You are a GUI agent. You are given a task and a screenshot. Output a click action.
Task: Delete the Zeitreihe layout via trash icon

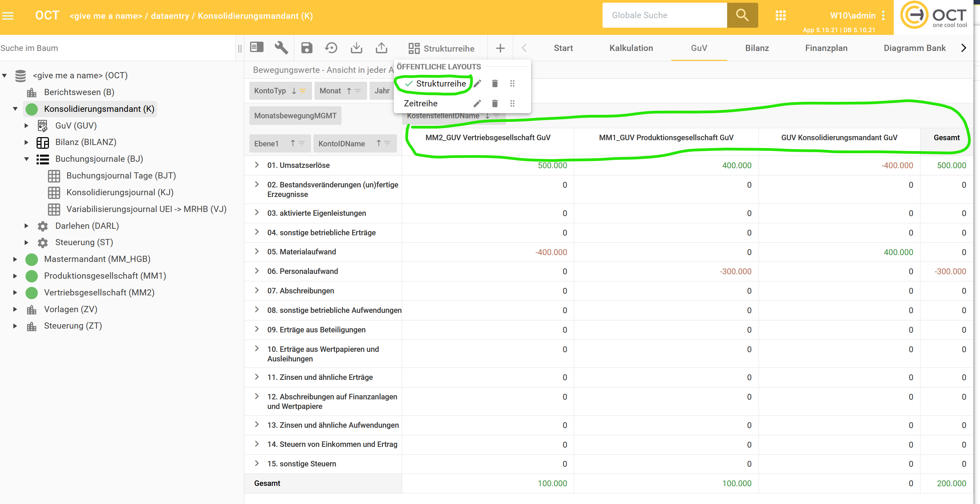tap(494, 103)
